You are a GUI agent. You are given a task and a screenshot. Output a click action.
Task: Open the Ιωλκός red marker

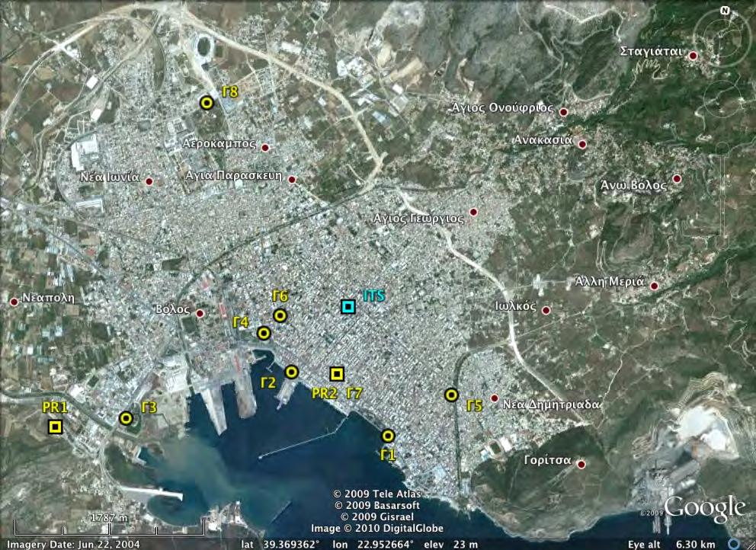click(x=546, y=311)
